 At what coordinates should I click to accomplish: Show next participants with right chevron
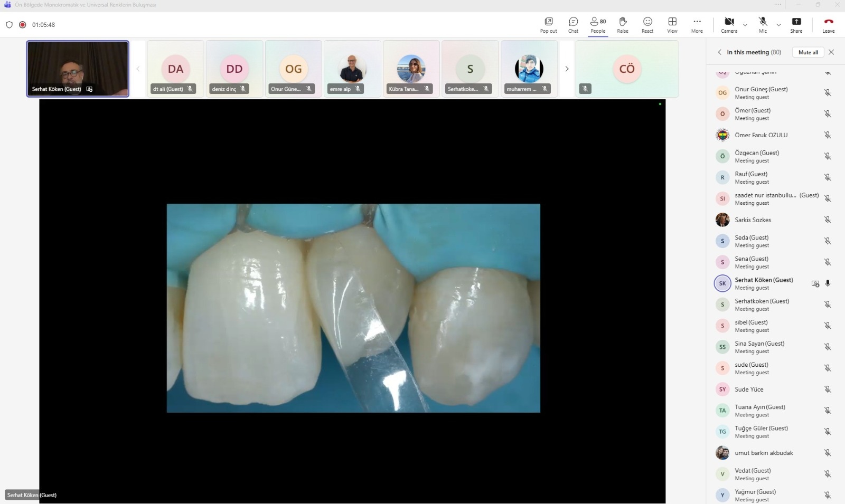point(567,69)
